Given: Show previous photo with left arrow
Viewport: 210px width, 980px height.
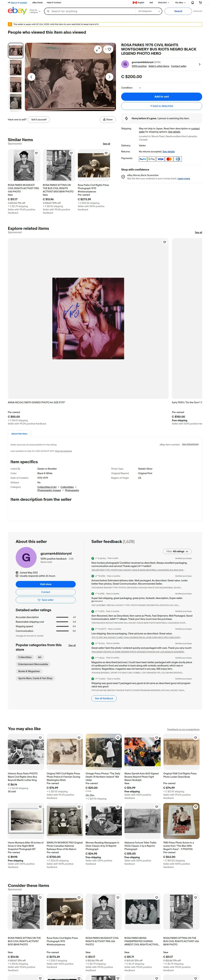Looking at the screenshot, I should [32, 77].
